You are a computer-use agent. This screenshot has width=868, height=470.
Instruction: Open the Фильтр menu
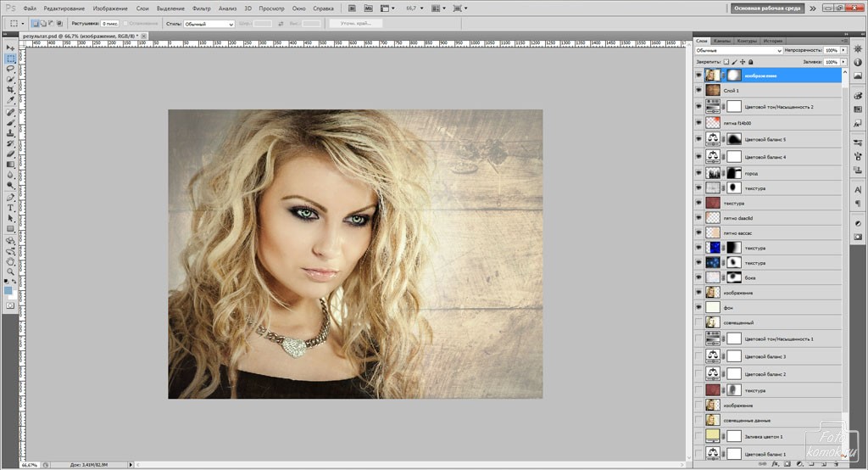[x=202, y=8]
